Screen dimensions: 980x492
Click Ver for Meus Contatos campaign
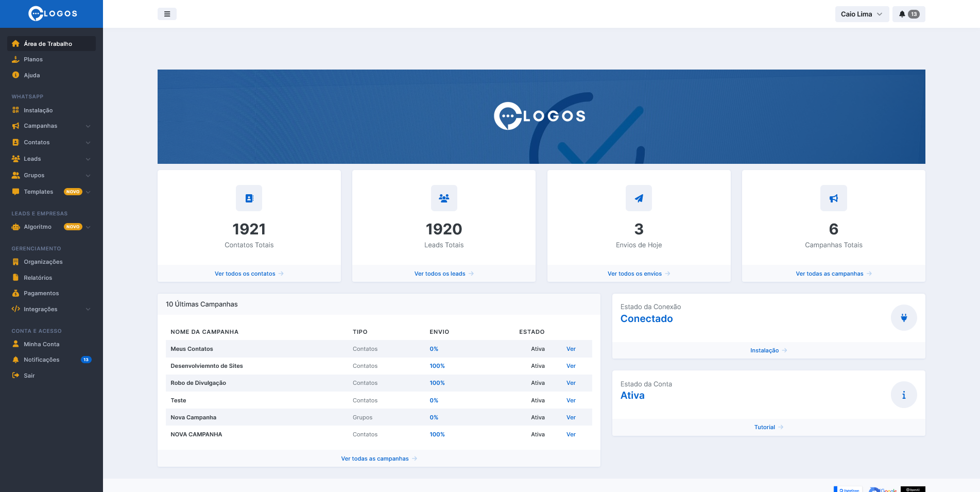click(571, 349)
